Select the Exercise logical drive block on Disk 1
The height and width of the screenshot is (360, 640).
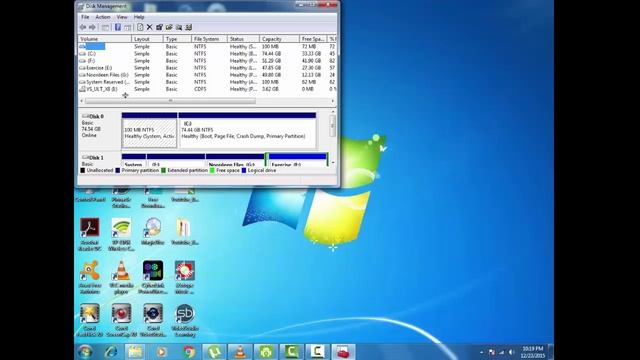[x=298, y=160]
